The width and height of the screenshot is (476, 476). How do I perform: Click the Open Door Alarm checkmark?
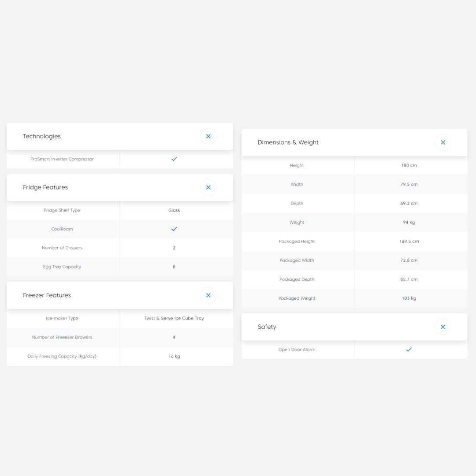pyautogui.click(x=409, y=350)
